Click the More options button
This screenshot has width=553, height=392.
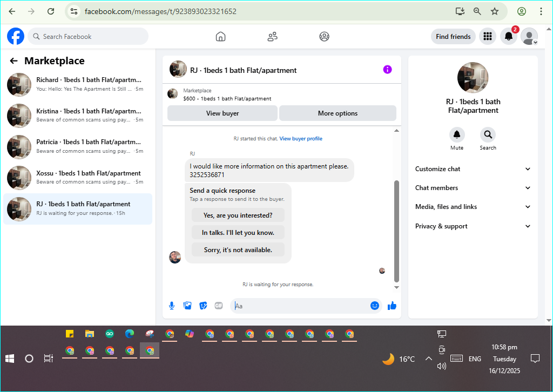pos(338,113)
